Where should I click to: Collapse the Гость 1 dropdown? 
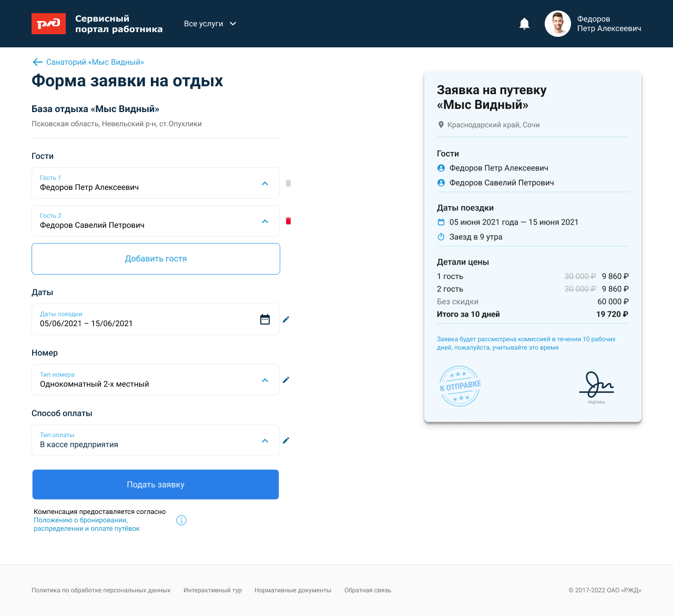tap(265, 184)
